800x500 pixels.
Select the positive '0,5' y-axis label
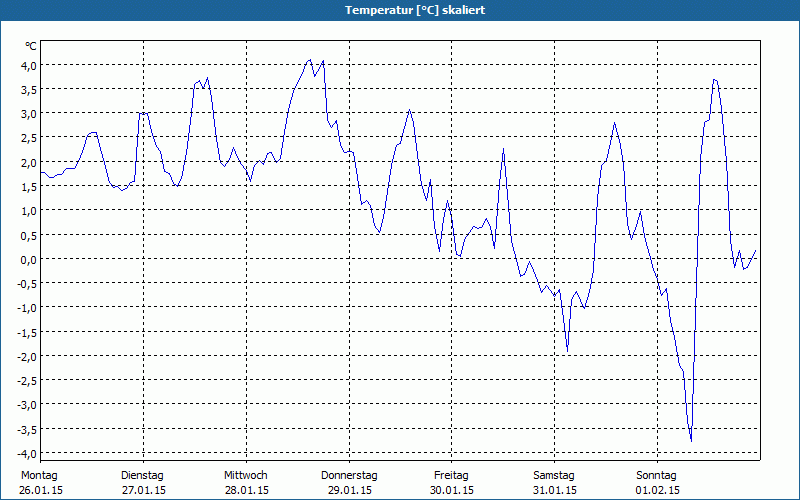(x=29, y=235)
